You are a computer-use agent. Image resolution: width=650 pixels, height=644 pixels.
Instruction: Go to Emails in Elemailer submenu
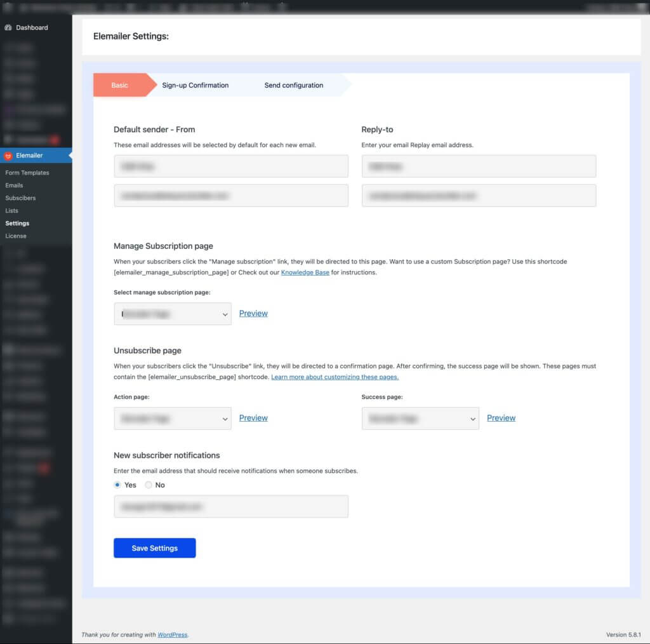coord(14,185)
